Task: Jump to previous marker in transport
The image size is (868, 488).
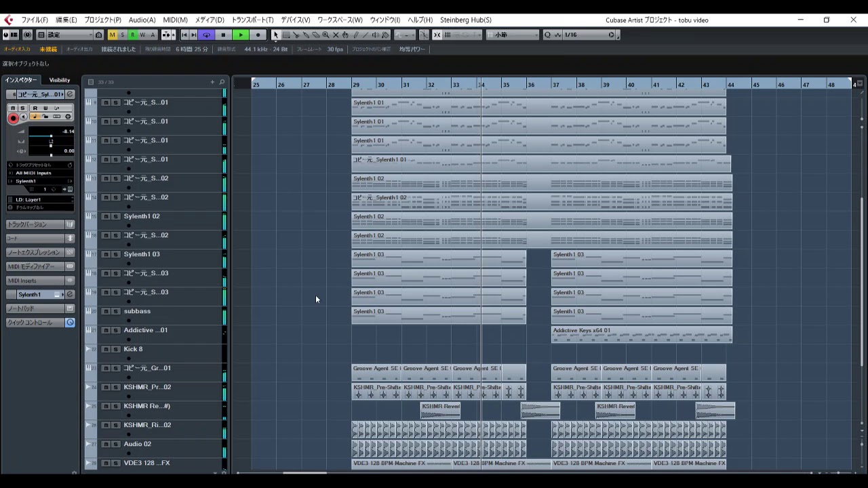Action: coord(184,35)
